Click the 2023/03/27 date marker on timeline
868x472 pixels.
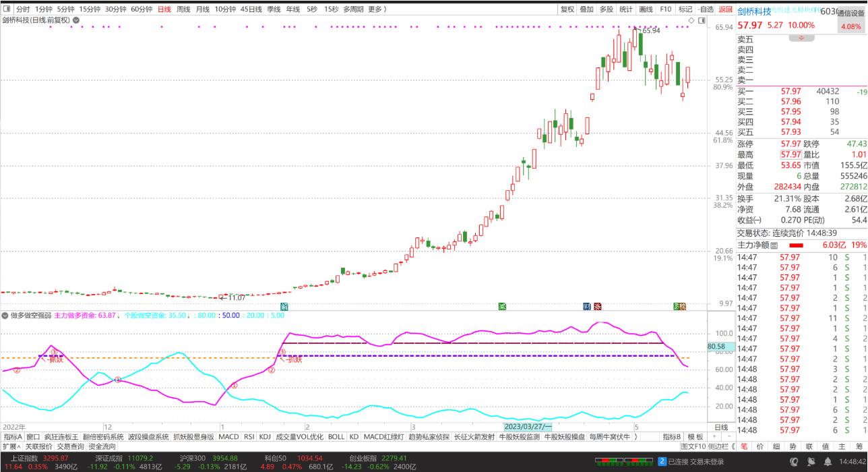(529, 427)
